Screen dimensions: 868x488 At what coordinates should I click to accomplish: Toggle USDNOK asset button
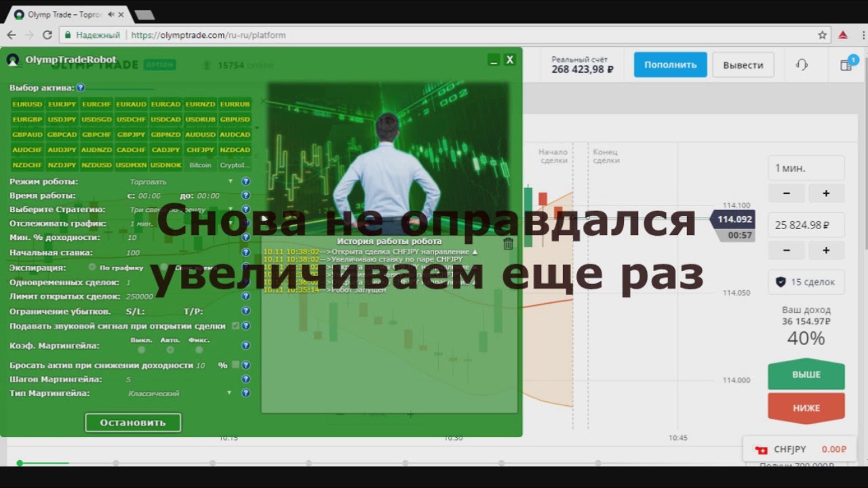tap(166, 165)
